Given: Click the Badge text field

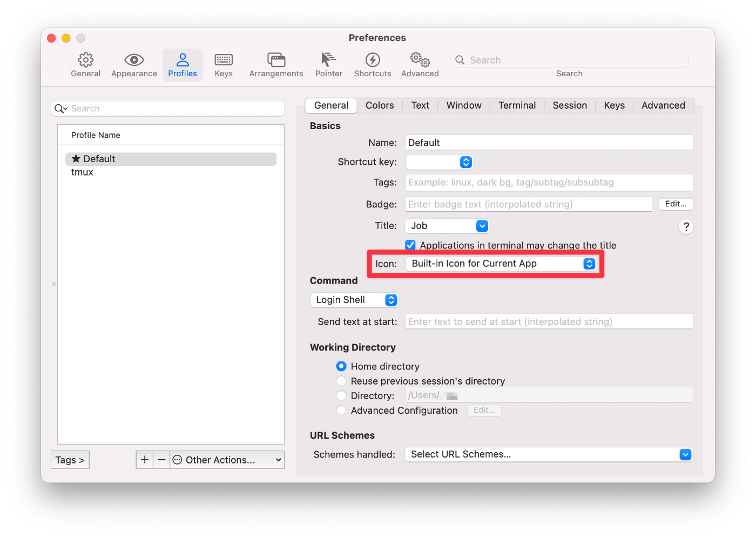Looking at the screenshot, I should tap(529, 204).
